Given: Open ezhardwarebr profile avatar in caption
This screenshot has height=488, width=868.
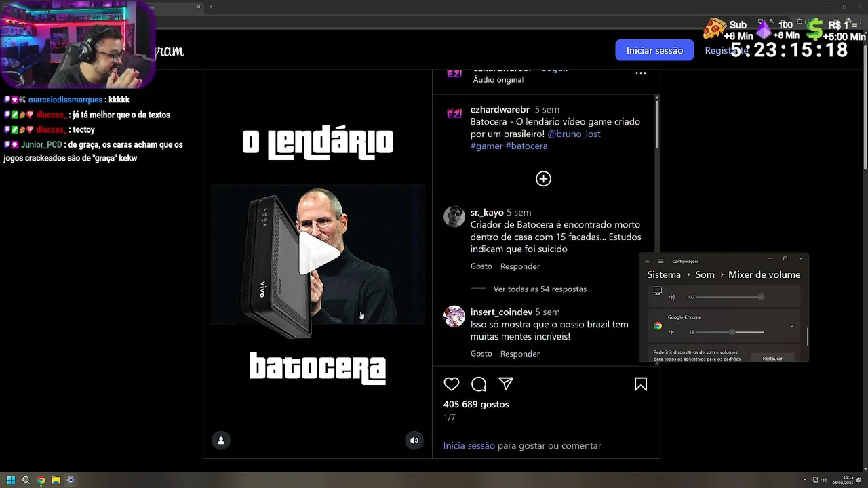Looking at the screenshot, I should point(454,113).
